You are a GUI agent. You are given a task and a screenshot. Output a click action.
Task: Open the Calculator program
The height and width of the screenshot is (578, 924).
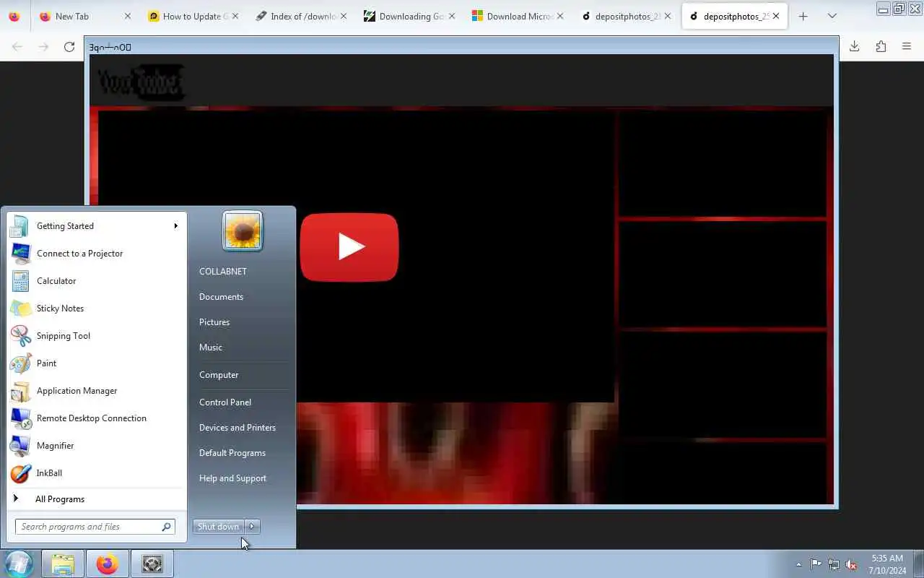pyautogui.click(x=96, y=281)
